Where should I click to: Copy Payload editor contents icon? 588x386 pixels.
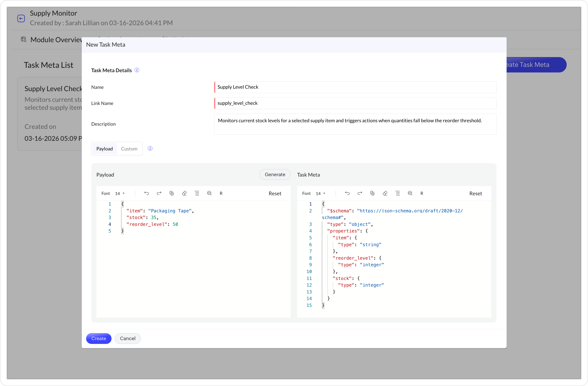point(172,193)
